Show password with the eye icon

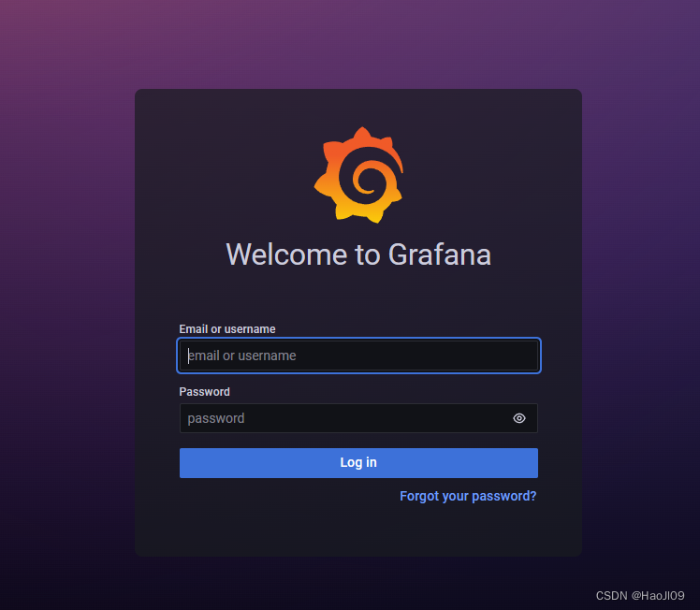click(518, 418)
